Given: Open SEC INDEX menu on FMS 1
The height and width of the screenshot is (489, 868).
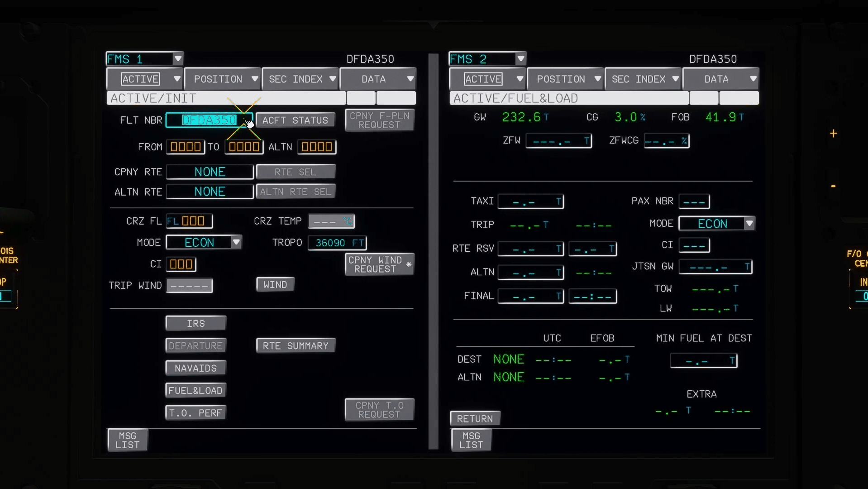Looking at the screenshot, I should (x=300, y=79).
